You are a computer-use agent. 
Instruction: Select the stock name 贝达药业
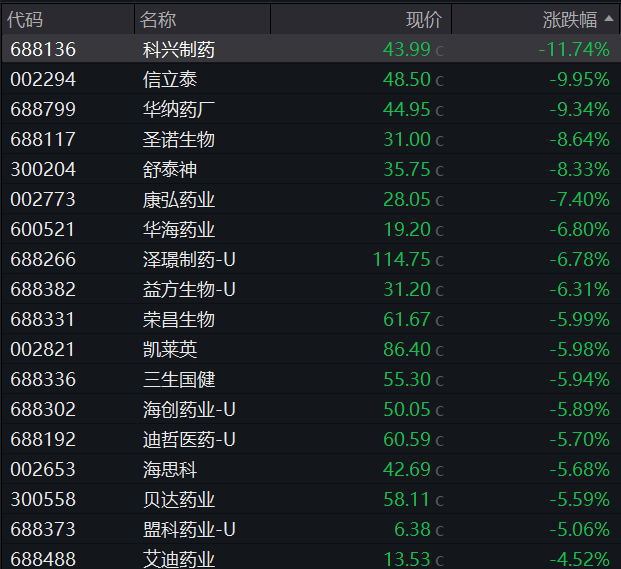click(x=179, y=500)
